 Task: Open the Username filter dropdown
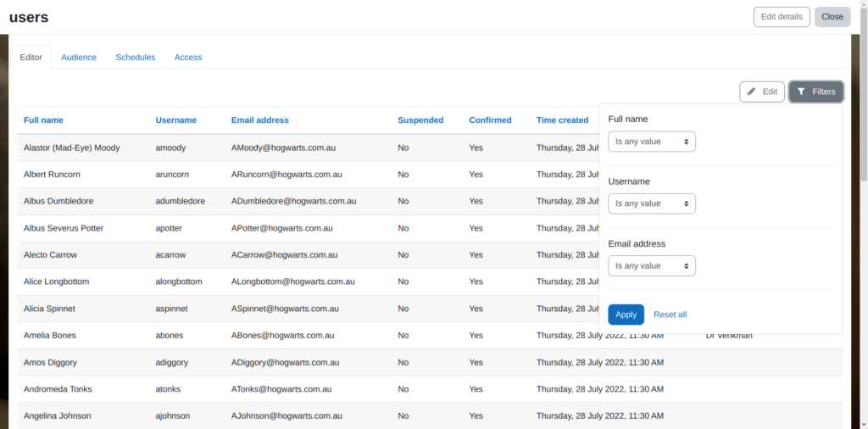click(x=652, y=203)
